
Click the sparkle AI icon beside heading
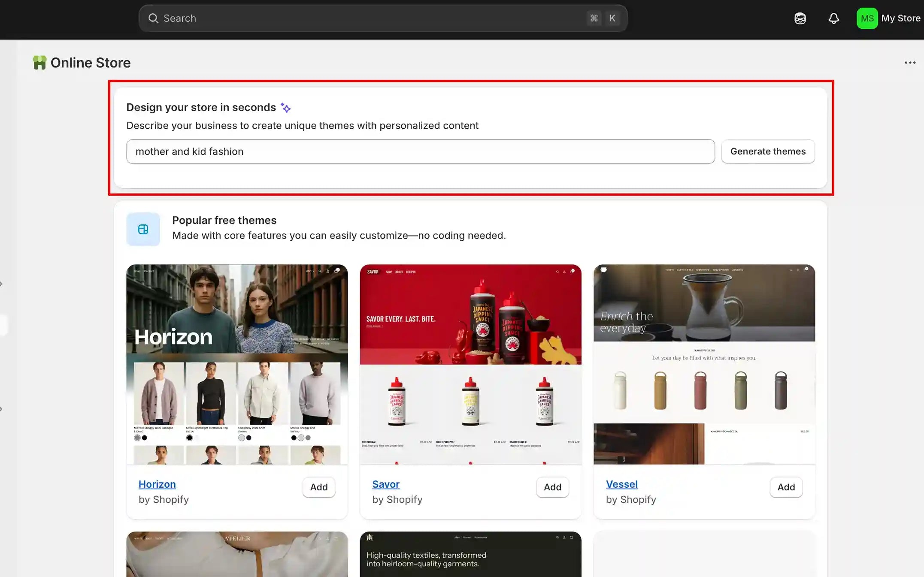285,108
